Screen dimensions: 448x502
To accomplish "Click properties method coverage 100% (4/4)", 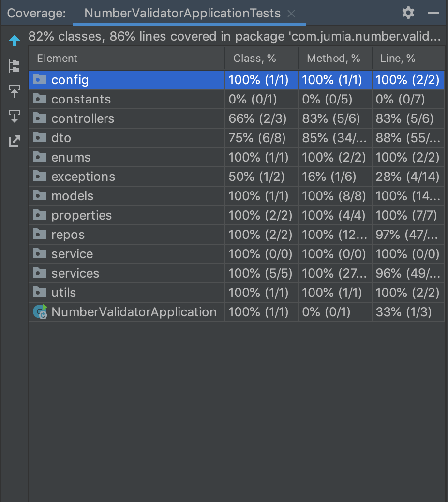I will (334, 215).
